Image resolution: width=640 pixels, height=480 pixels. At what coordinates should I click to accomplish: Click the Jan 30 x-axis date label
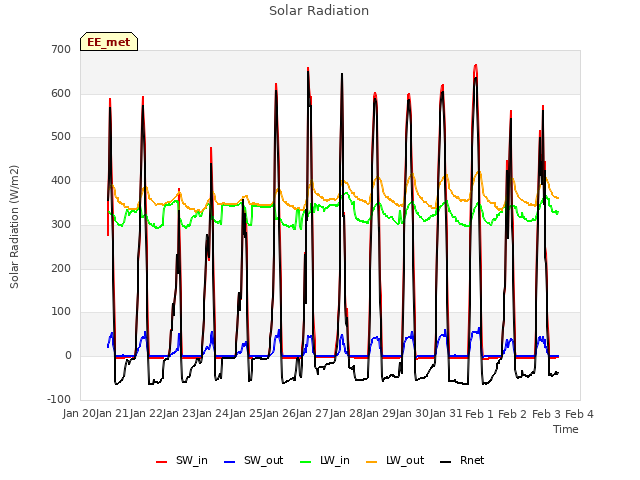click(x=413, y=414)
